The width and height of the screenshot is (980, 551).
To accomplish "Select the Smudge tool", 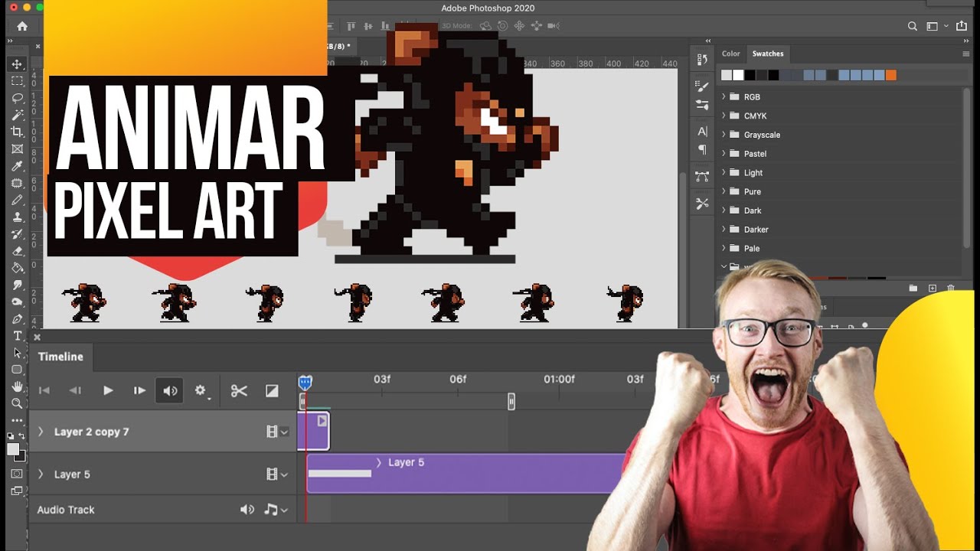I will click(x=17, y=285).
